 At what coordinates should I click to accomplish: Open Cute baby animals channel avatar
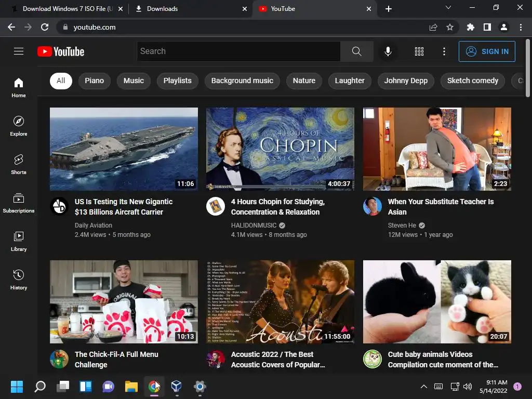(x=372, y=359)
